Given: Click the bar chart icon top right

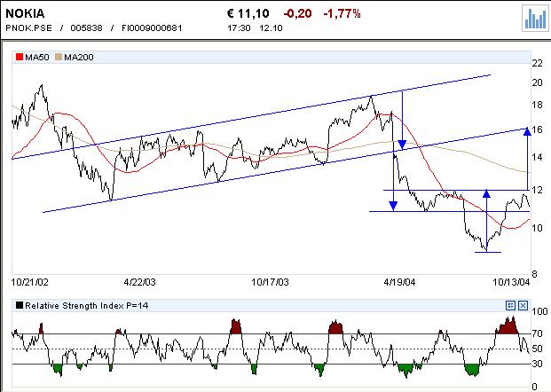Looking at the screenshot, I should (535, 19).
